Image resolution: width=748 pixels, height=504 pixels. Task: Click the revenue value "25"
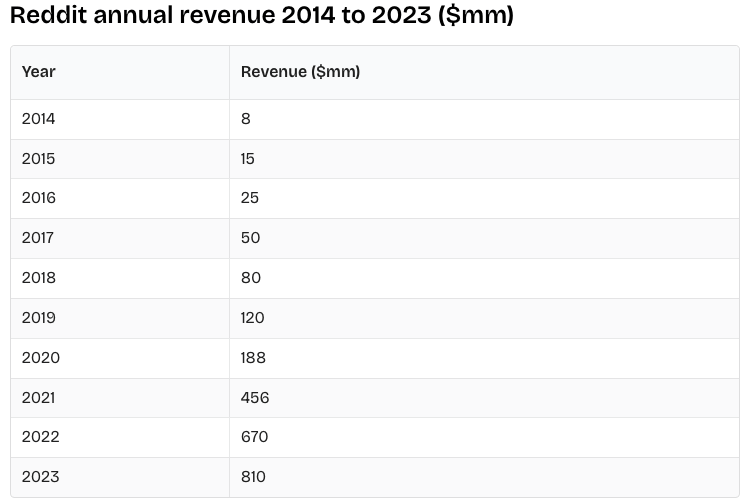(250, 198)
